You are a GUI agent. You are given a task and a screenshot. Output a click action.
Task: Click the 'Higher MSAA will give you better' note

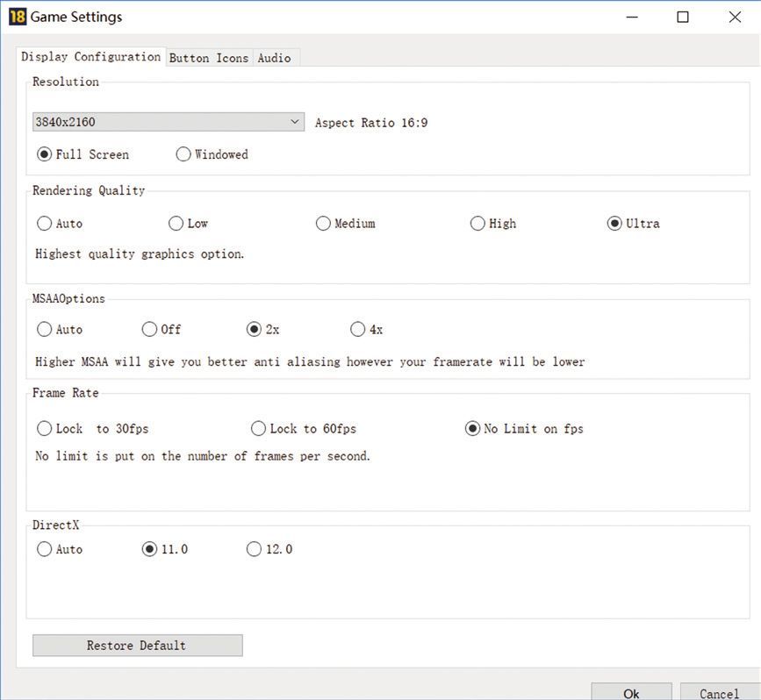coord(310,362)
